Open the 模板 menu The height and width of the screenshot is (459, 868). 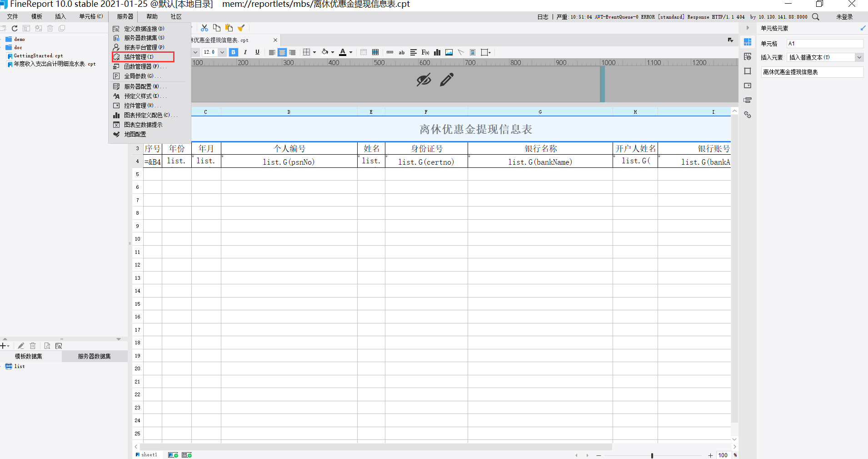coord(36,17)
